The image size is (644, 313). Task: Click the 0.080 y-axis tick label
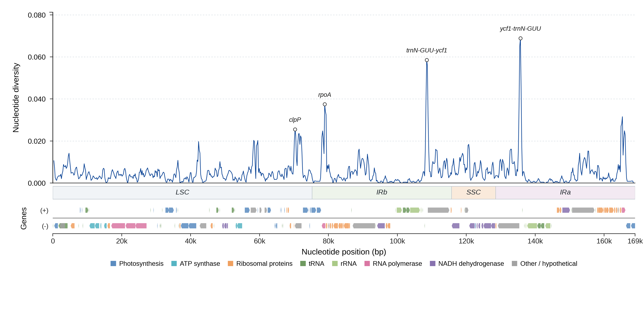[x=37, y=15]
